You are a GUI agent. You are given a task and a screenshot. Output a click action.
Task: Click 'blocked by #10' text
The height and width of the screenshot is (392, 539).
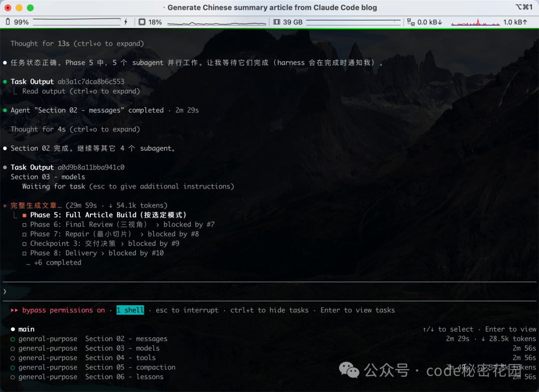(x=136, y=253)
